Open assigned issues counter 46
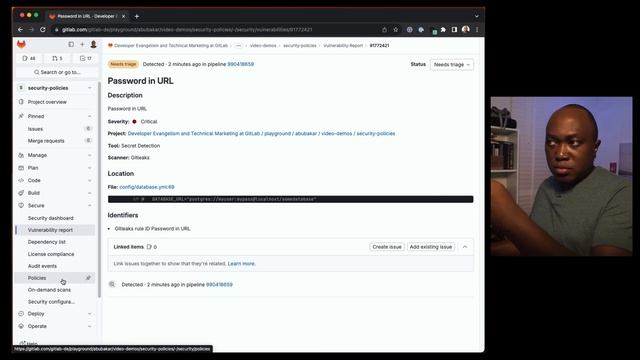This screenshot has width=640, height=360. [x=29, y=58]
